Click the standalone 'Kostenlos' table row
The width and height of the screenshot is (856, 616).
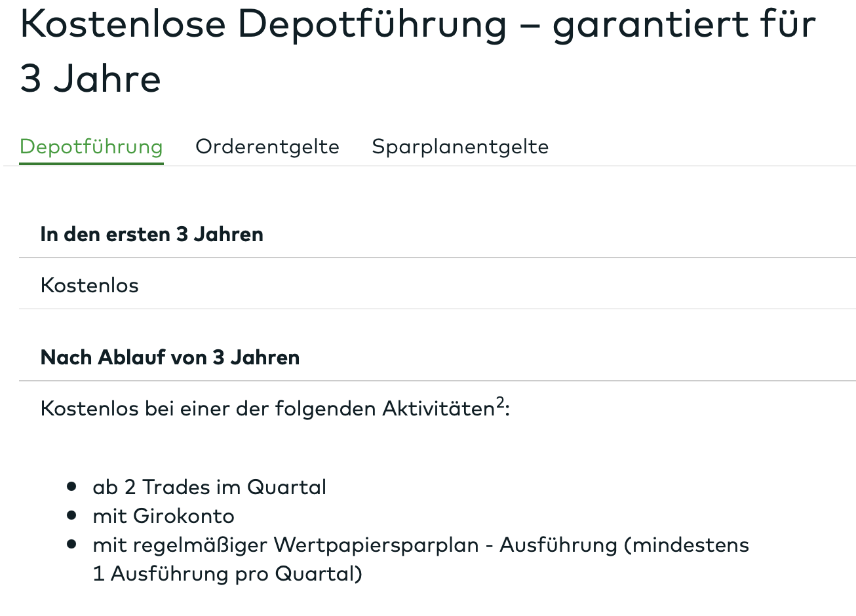90,285
